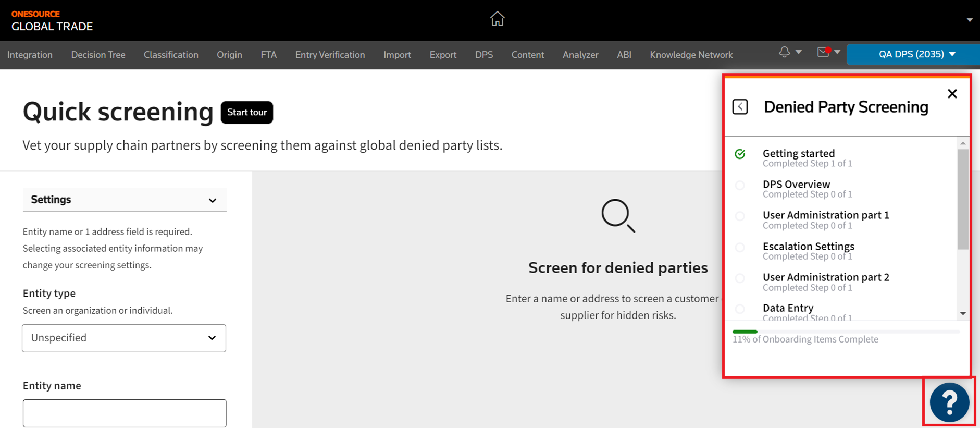Viewport: 980px width, 428px height.
Task: Select the DPS Overview step circle
Action: 740,186
